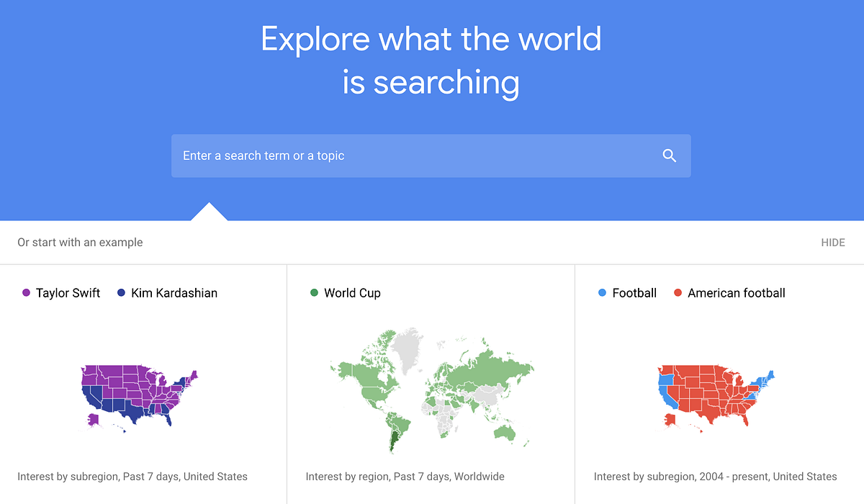Click inside the search term input field

[360, 156]
